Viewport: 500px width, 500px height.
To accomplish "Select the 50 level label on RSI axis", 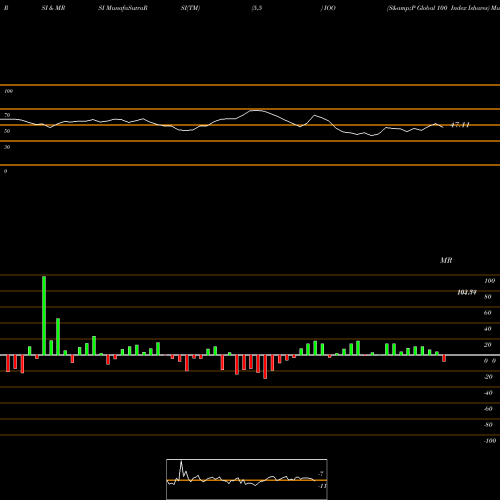I will [7, 131].
